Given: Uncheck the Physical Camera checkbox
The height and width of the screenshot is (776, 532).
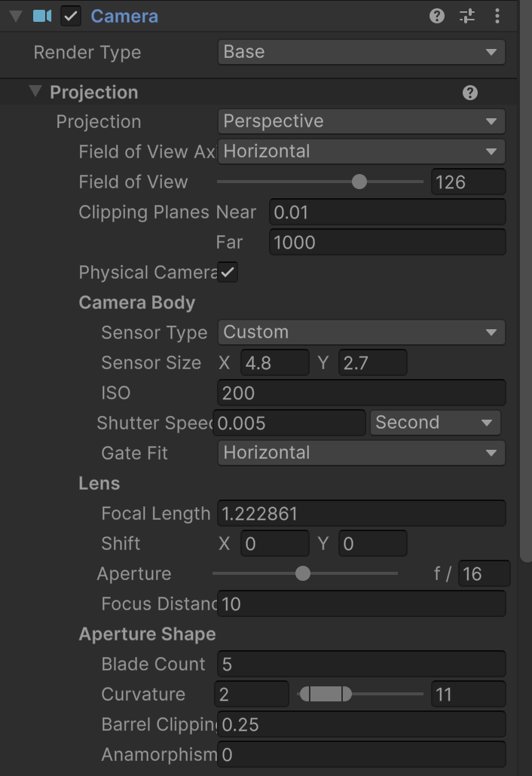Looking at the screenshot, I should click(x=228, y=272).
